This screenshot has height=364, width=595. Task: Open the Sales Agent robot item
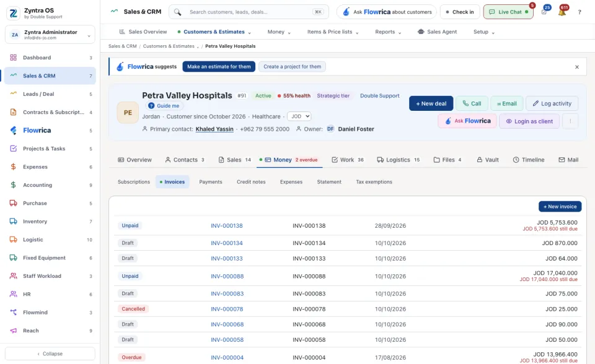437,32
